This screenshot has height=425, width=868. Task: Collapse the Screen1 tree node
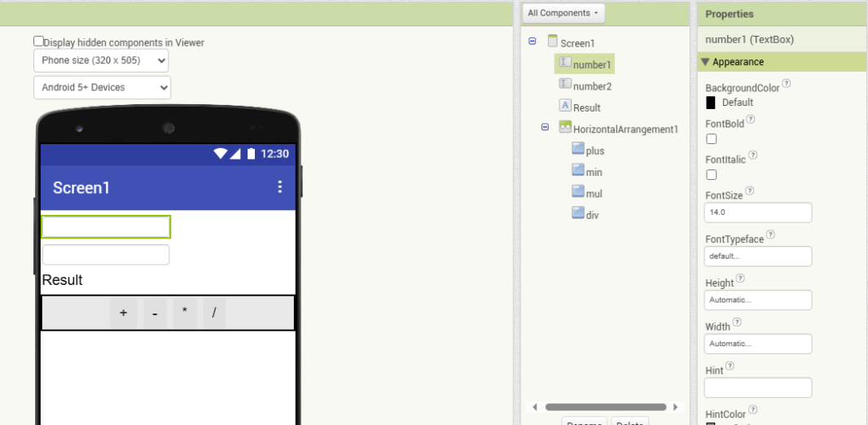pos(533,41)
